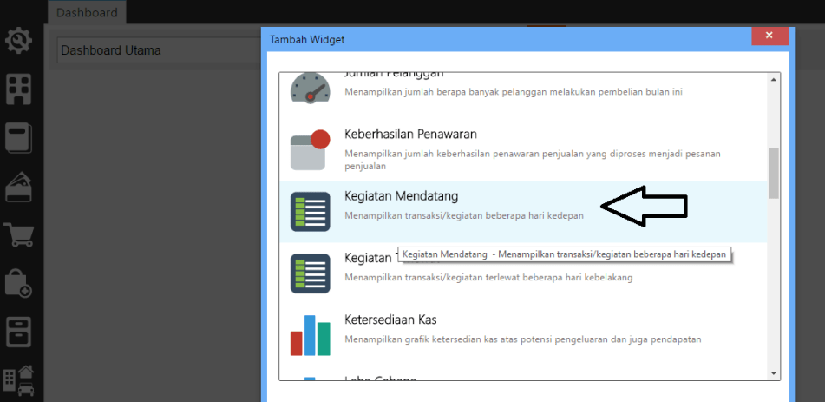
Task: Select the Kegiatan Terlewat list icon
Action: [310, 273]
